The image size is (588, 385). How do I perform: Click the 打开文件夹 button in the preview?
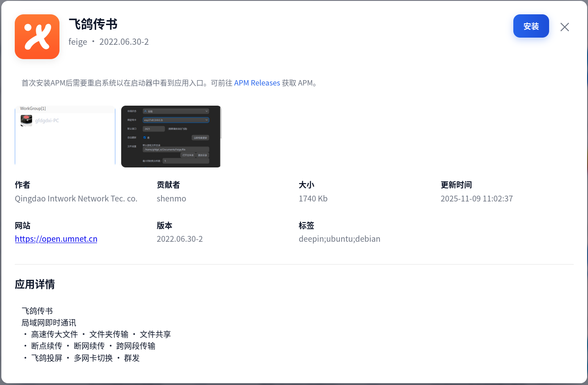(188, 155)
